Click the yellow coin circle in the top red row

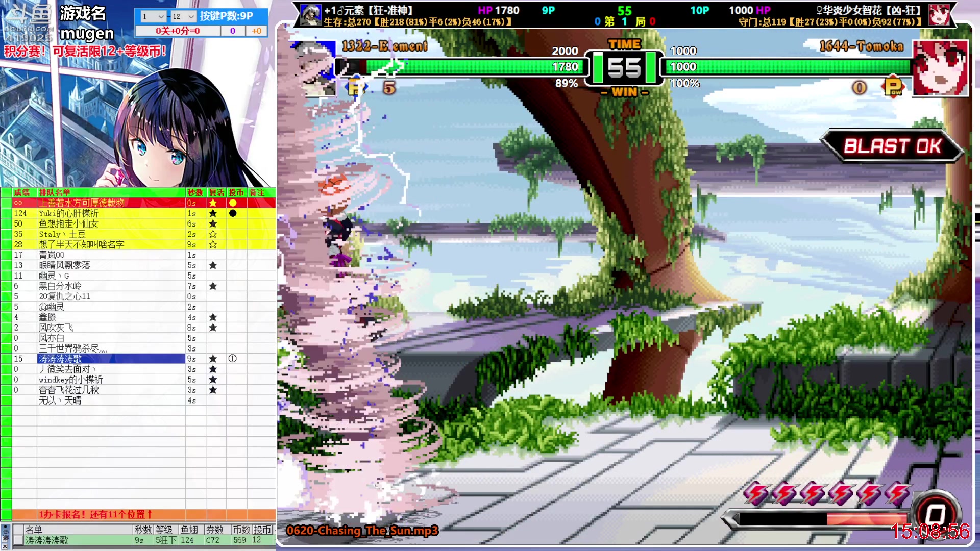tap(233, 203)
